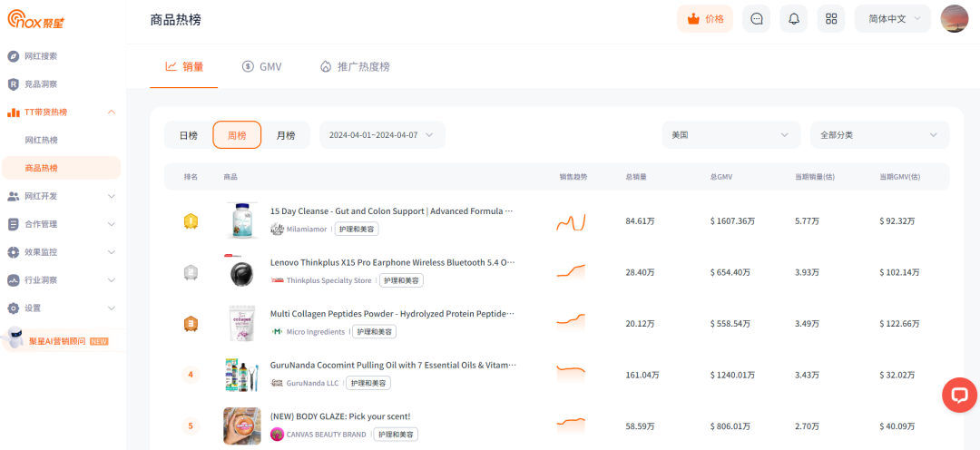Open the 美国 country dropdown
The width and height of the screenshot is (980, 450).
[x=731, y=135]
